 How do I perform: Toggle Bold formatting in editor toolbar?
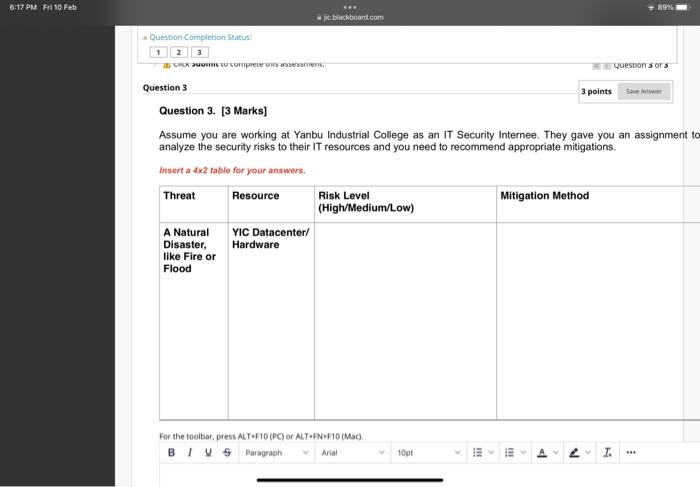click(171, 452)
